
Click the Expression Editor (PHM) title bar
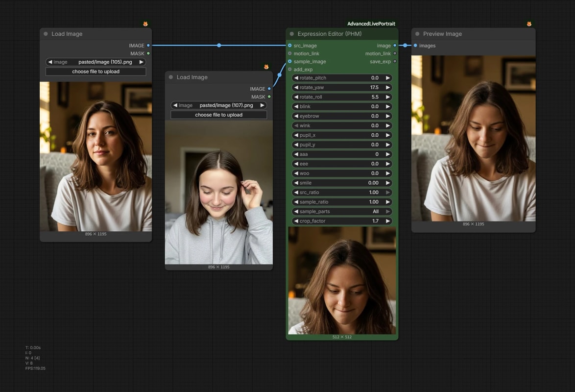point(342,34)
